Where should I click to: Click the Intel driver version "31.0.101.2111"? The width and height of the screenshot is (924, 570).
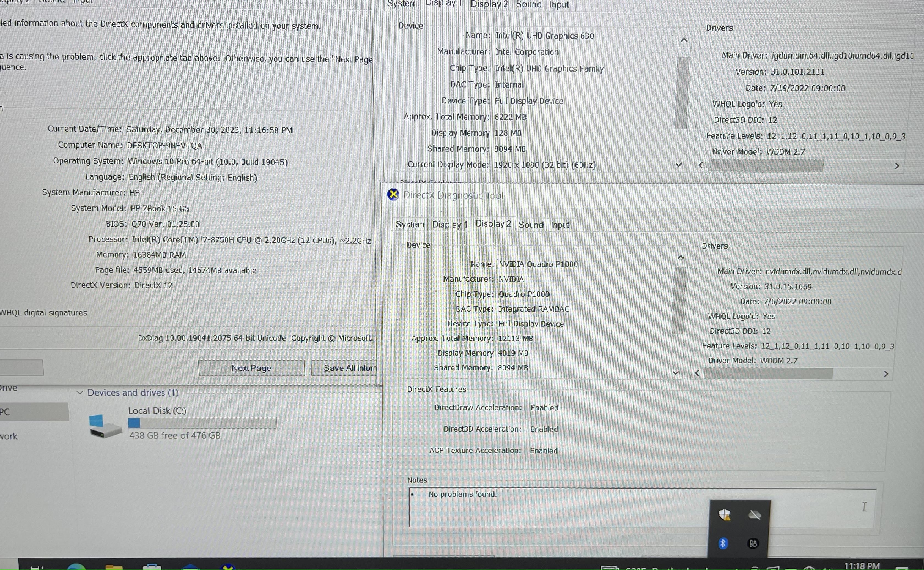pos(797,72)
